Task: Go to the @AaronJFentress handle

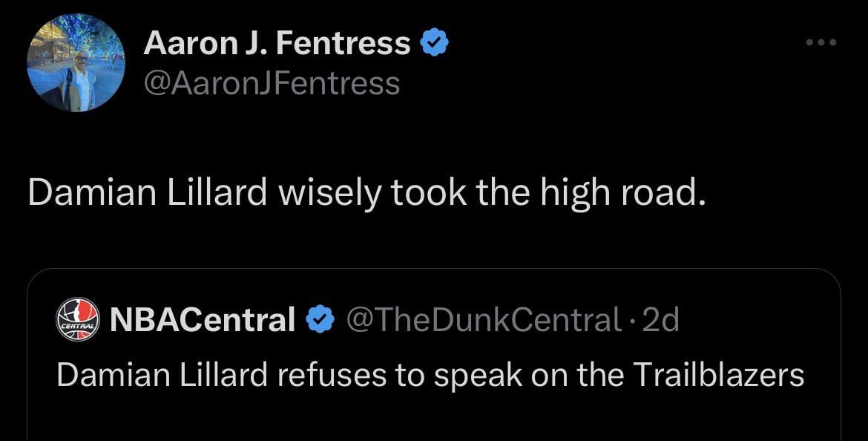Action: 272,82
